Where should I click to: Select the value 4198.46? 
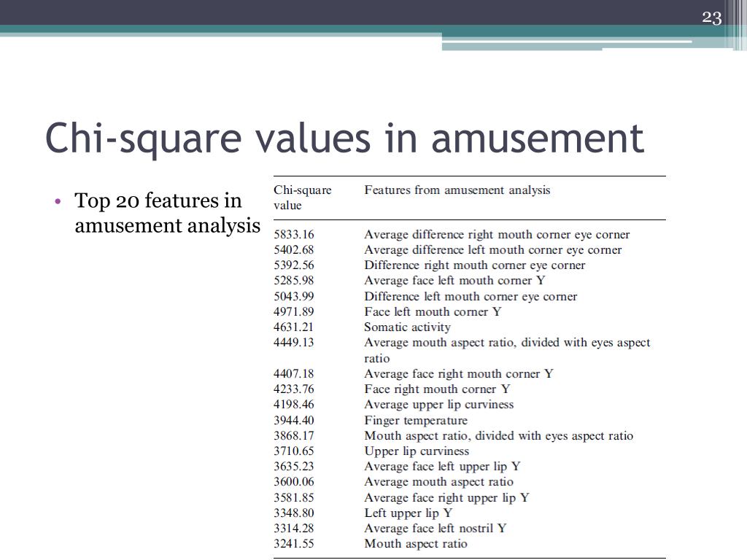pyautogui.click(x=294, y=404)
